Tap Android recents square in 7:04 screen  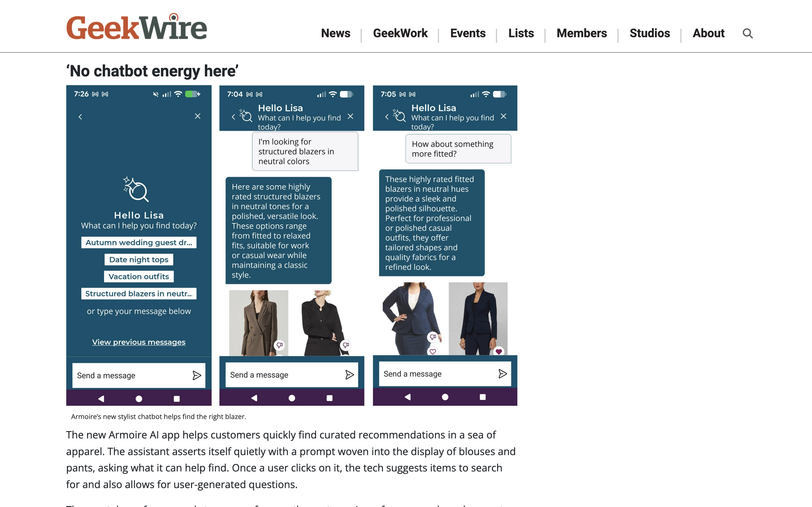pyautogui.click(x=330, y=398)
